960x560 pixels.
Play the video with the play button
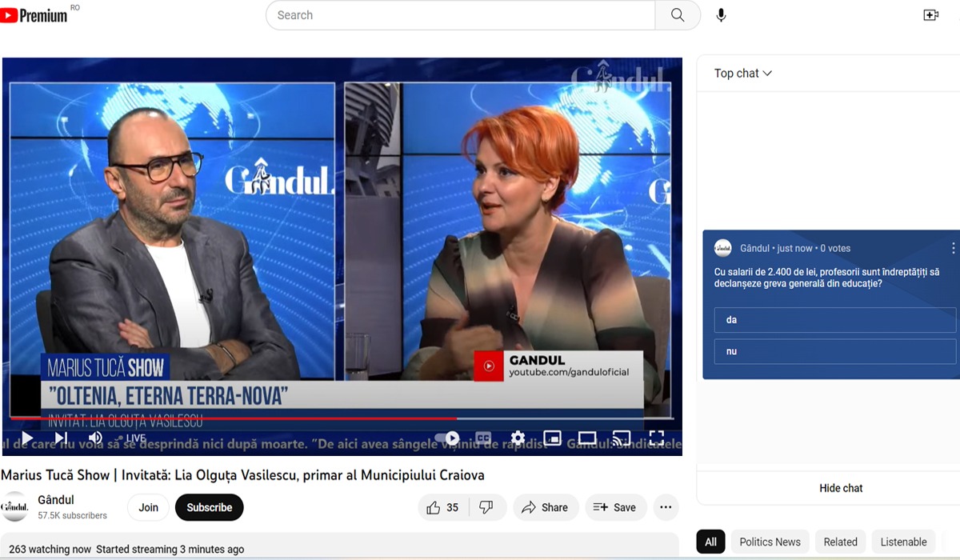coord(27,438)
